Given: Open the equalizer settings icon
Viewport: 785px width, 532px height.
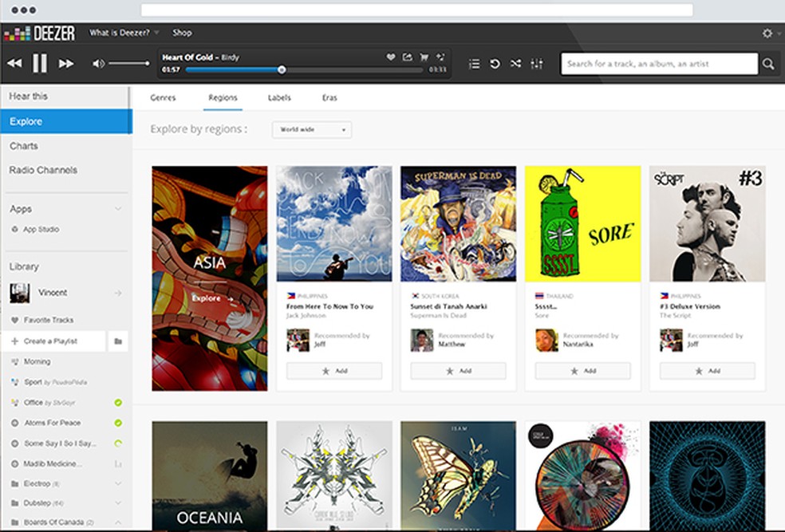Looking at the screenshot, I should pyautogui.click(x=537, y=63).
